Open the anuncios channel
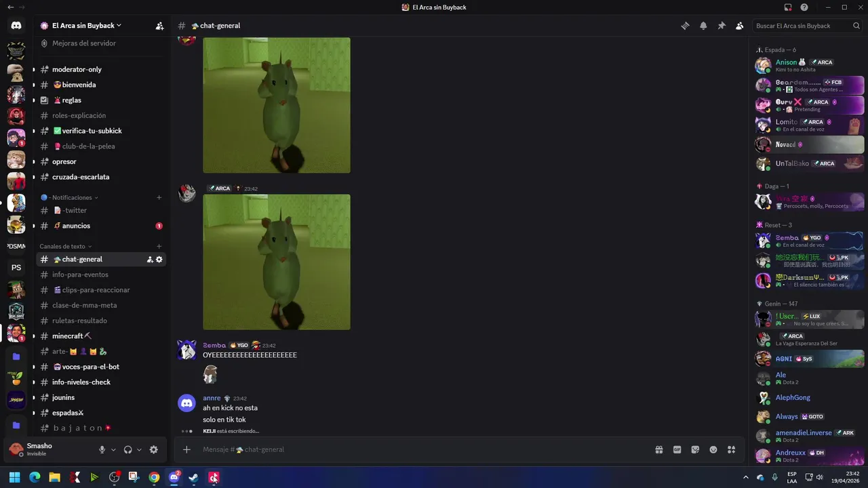 (100, 226)
